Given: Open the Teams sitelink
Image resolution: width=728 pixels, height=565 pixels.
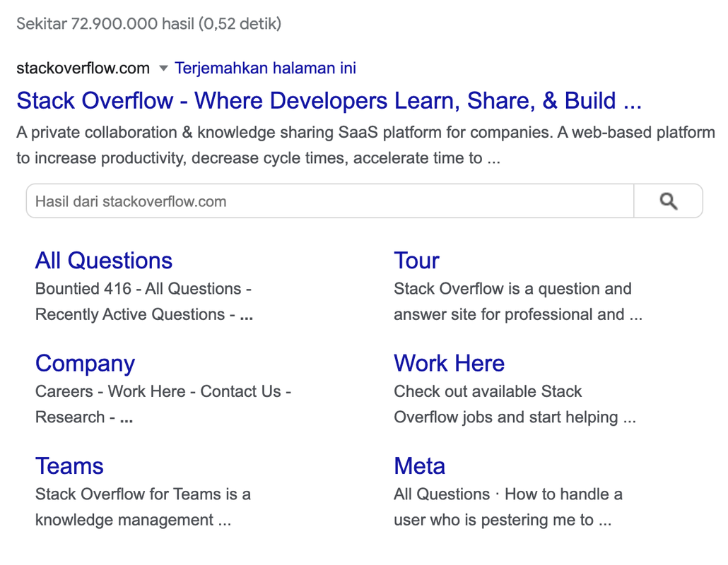Looking at the screenshot, I should 70,465.
